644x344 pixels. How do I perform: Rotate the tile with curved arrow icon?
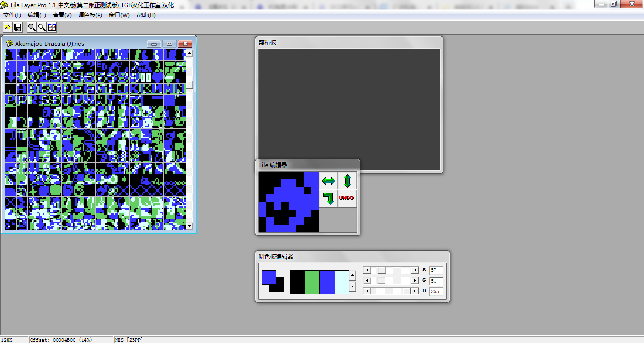point(328,198)
